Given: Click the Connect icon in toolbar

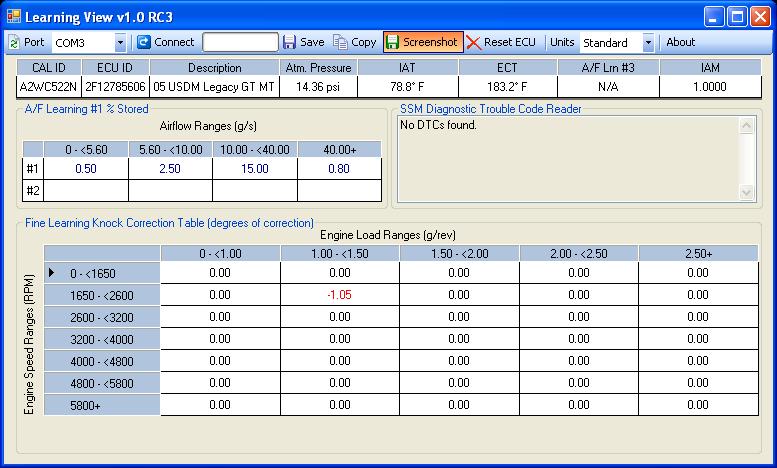Looking at the screenshot, I should click(144, 42).
